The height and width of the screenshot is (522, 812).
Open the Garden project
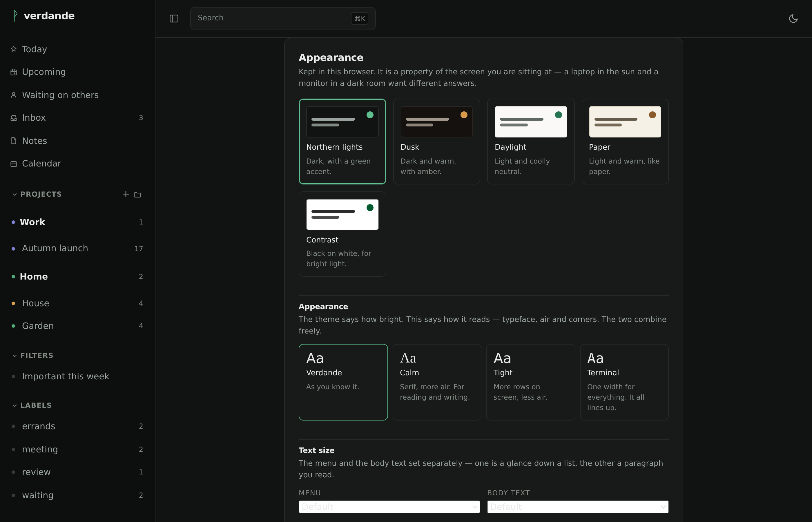click(x=77, y=326)
